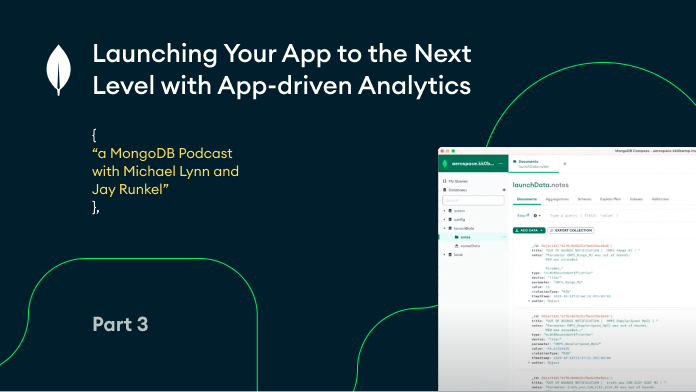696x392 pixels.
Task: Click the macOS red close button of Compass
Action: pyautogui.click(x=442, y=151)
